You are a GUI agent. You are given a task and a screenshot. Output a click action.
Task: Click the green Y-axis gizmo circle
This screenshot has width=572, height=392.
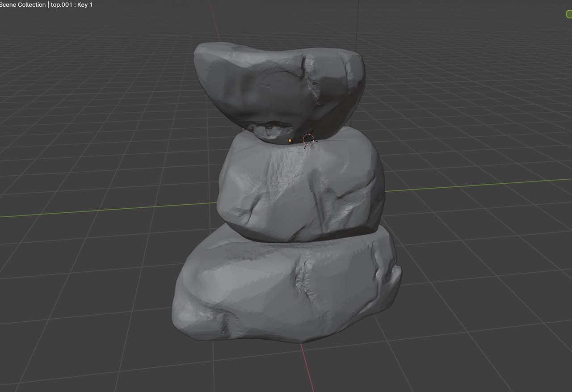click(x=569, y=14)
